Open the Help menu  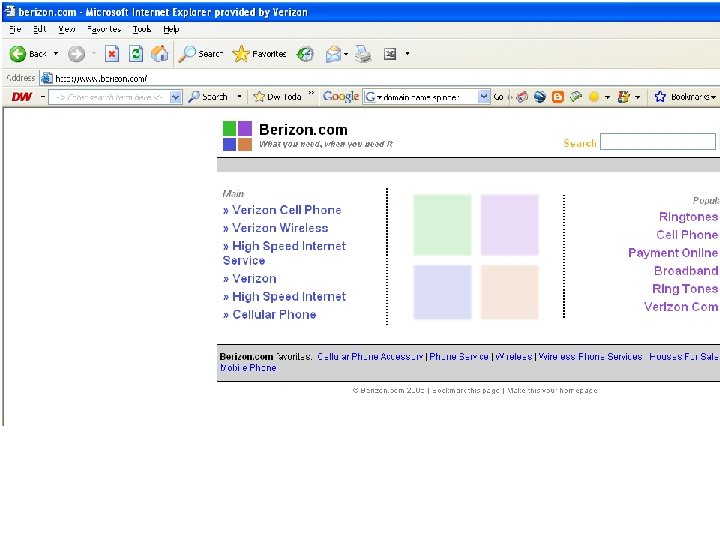pos(171,29)
